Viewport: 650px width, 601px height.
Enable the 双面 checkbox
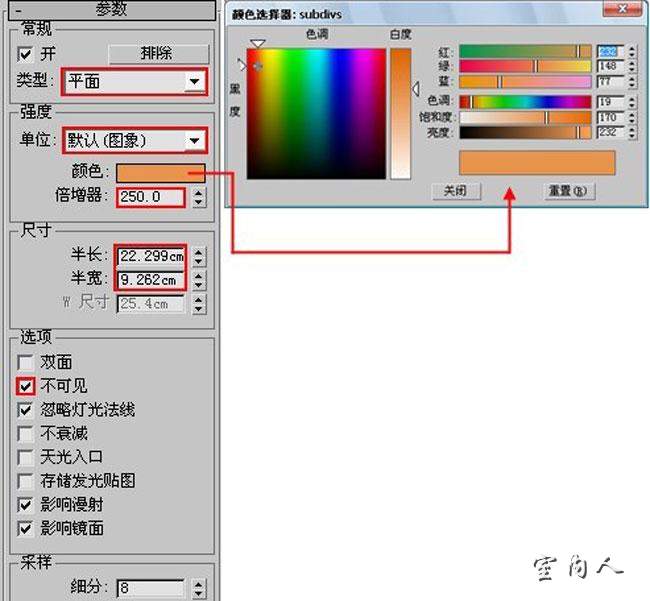(x=25, y=362)
